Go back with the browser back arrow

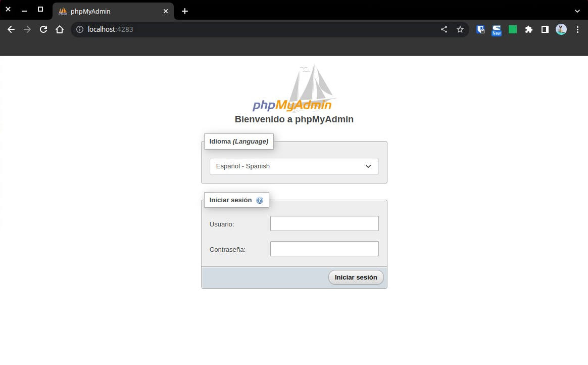(x=11, y=29)
